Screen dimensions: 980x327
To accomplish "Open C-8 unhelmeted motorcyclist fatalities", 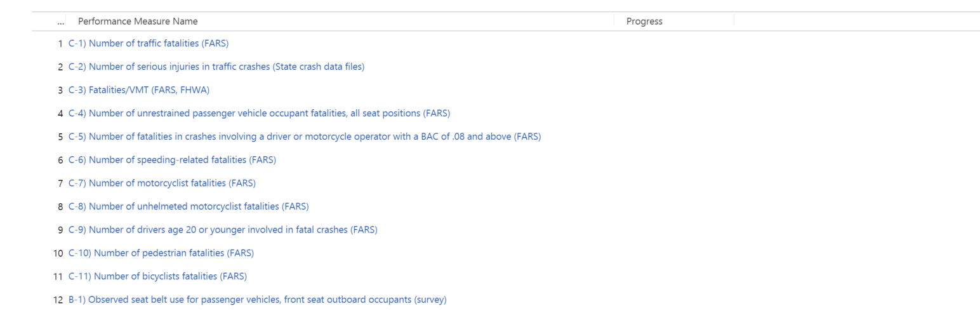I will coord(189,206).
